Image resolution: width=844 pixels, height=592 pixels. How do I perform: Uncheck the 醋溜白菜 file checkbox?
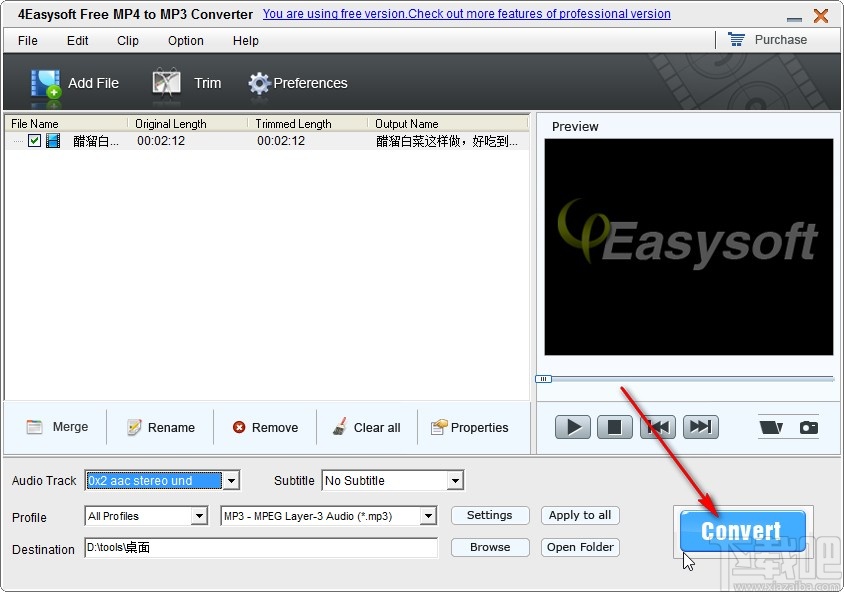pyautogui.click(x=34, y=141)
